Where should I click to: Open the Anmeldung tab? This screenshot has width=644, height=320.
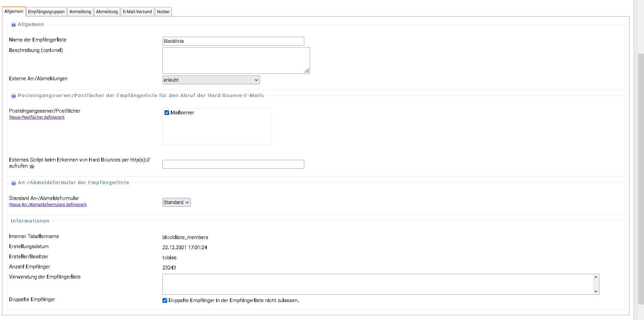pos(80,12)
